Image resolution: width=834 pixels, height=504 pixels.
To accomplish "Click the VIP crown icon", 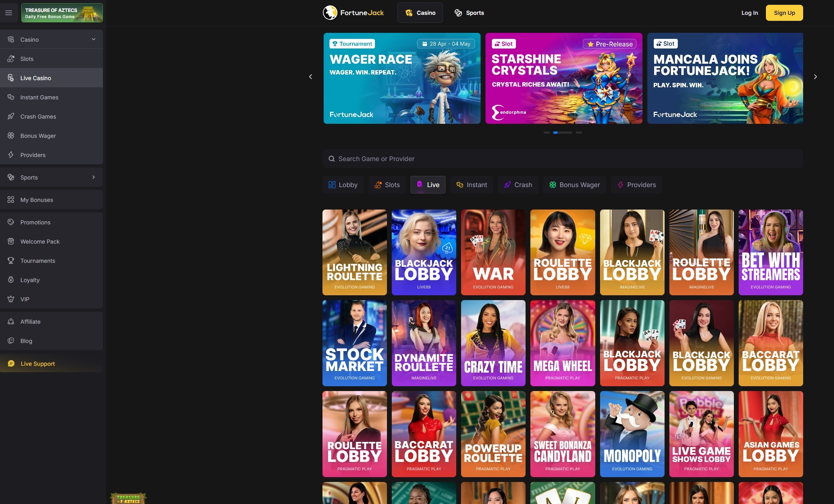I will (11, 299).
